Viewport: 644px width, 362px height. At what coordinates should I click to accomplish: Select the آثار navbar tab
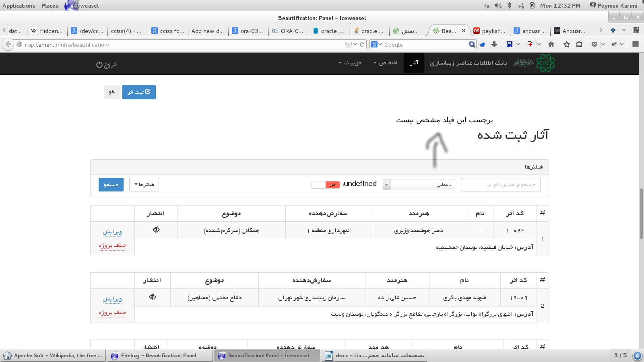[414, 63]
